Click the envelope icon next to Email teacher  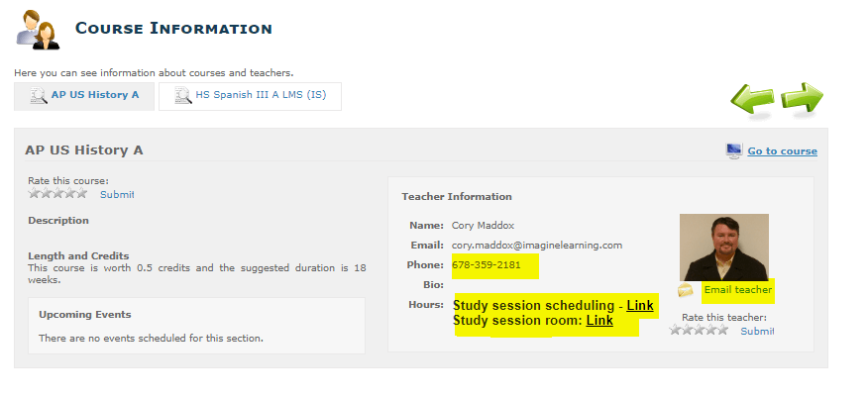tap(686, 290)
